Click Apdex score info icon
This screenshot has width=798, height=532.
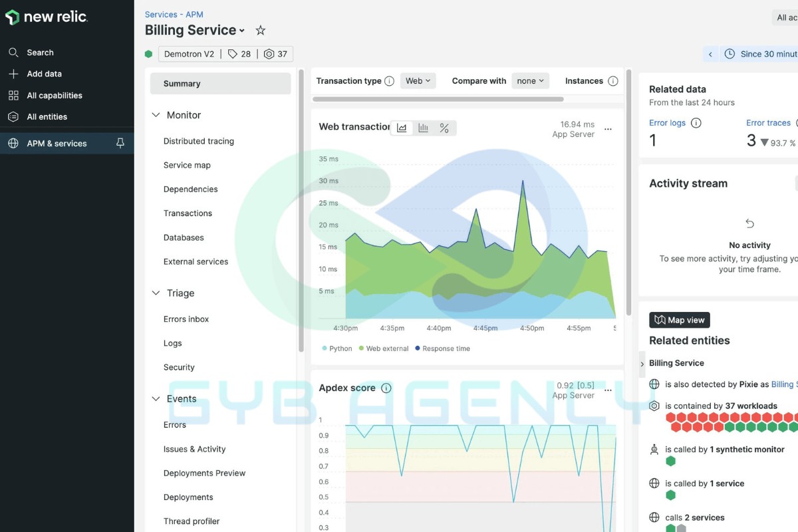(x=386, y=388)
